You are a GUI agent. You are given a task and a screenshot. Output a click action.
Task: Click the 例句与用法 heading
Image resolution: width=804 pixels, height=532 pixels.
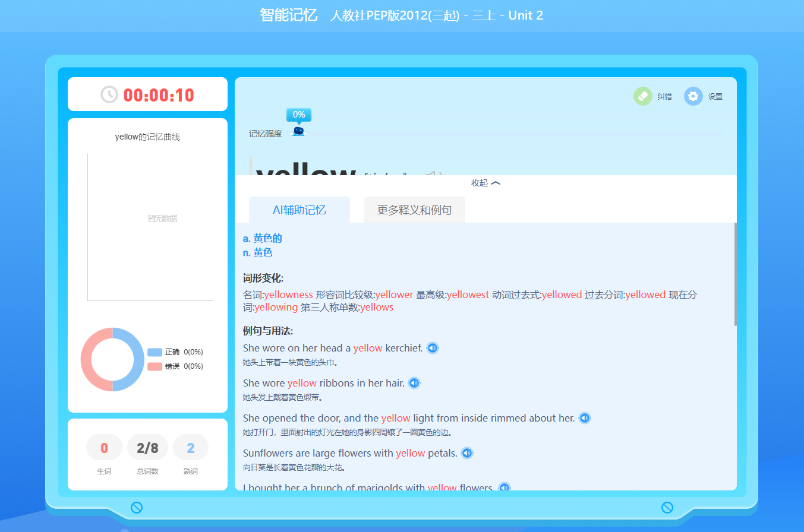[x=268, y=331]
